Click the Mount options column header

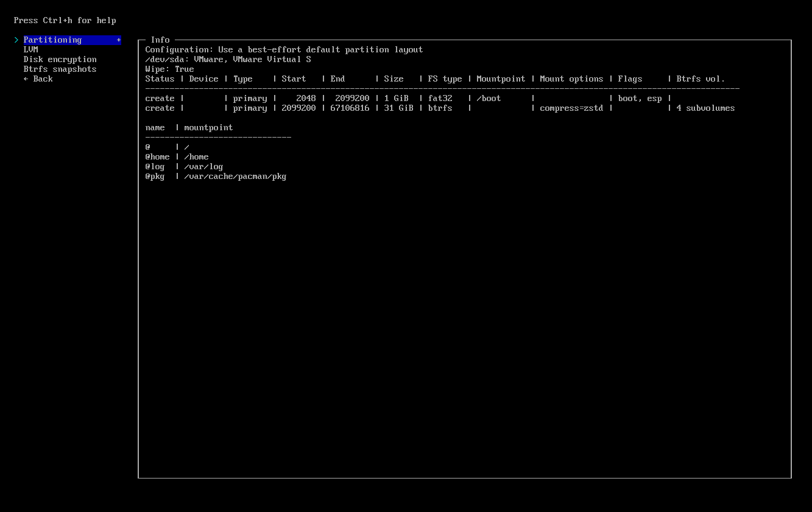point(571,79)
